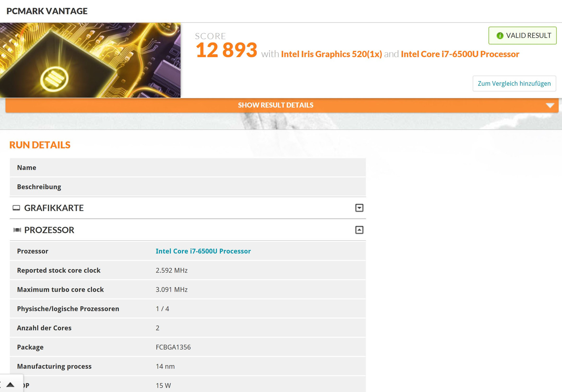Collapse the PROZESSOR section arrow box
Viewport: 562px width, 392px height.
[359, 230]
